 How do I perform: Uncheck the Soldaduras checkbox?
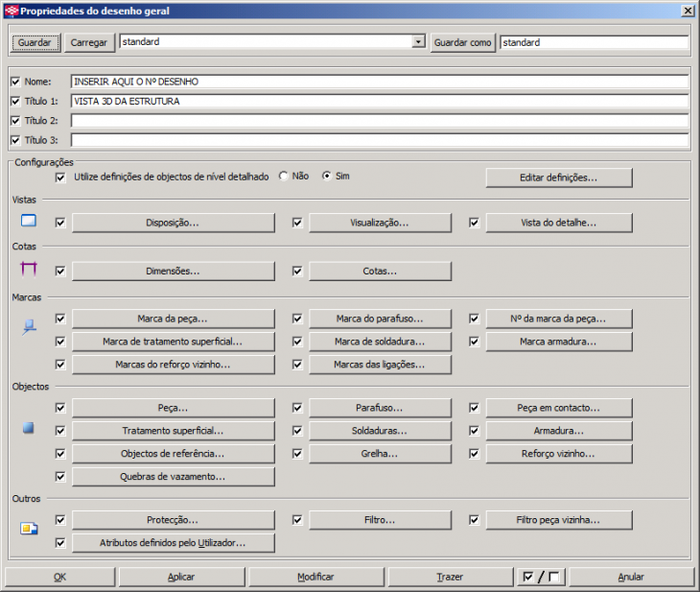tap(297, 431)
